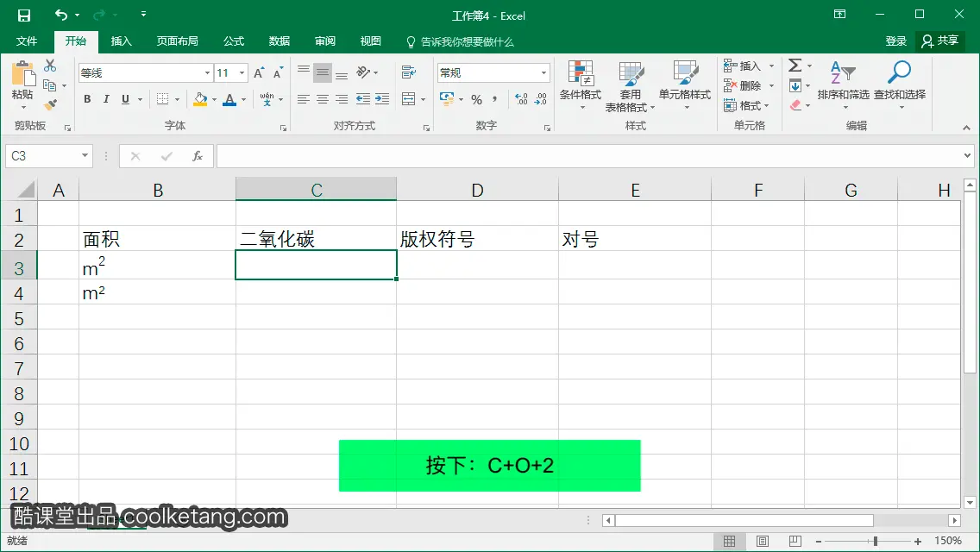Viewport: 980px width, 552px height.
Task: Click the 共享 share button
Action: click(940, 41)
